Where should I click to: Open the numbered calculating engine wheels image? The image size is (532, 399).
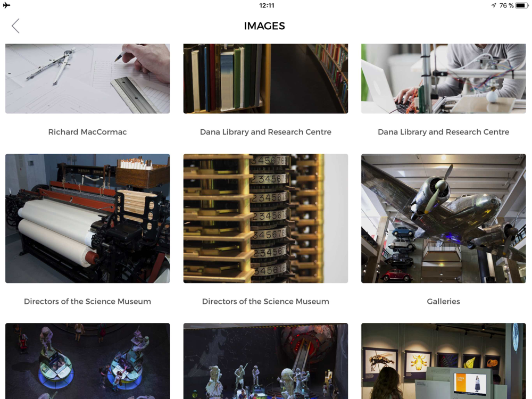point(265,218)
